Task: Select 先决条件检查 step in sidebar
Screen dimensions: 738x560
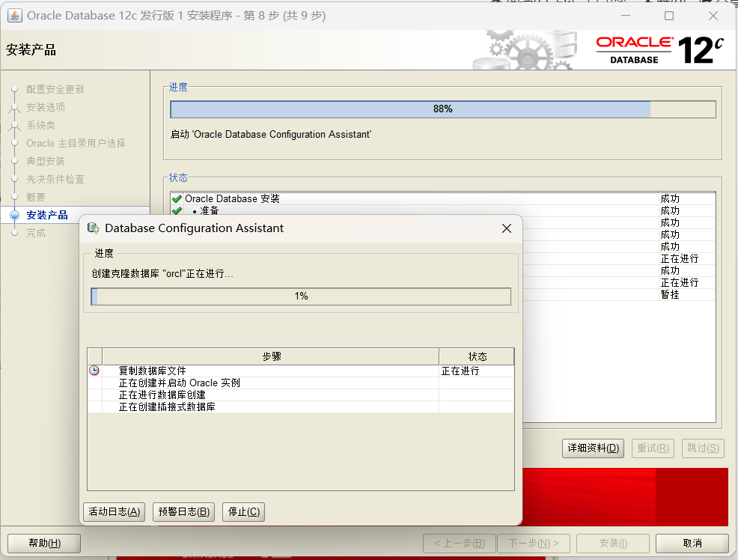Action: [55, 179]
